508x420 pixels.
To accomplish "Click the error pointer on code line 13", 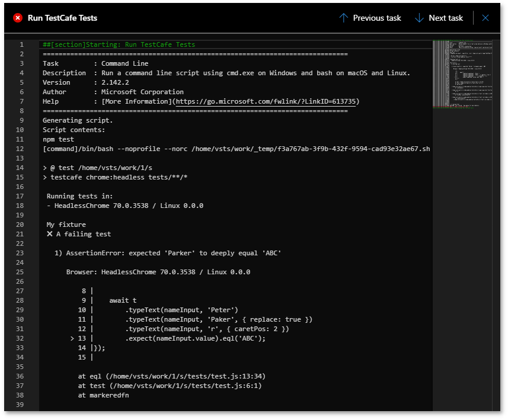I will click(72, 338).
